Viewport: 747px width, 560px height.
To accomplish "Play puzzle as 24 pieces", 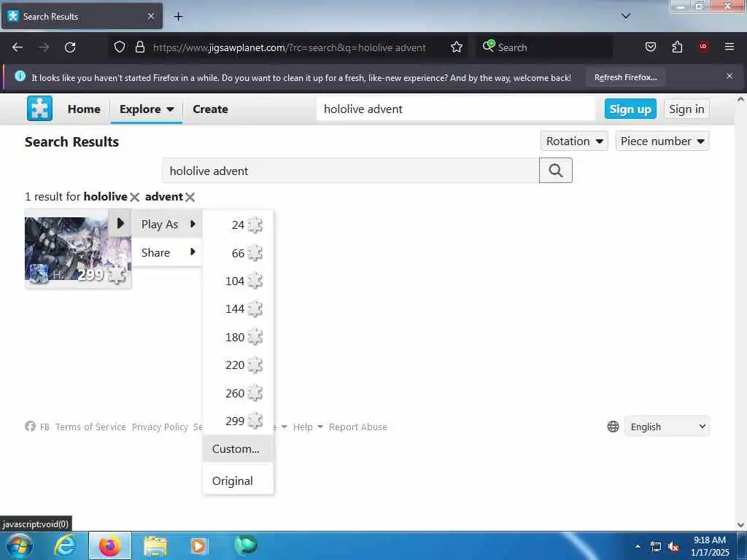I will [239, 225].
